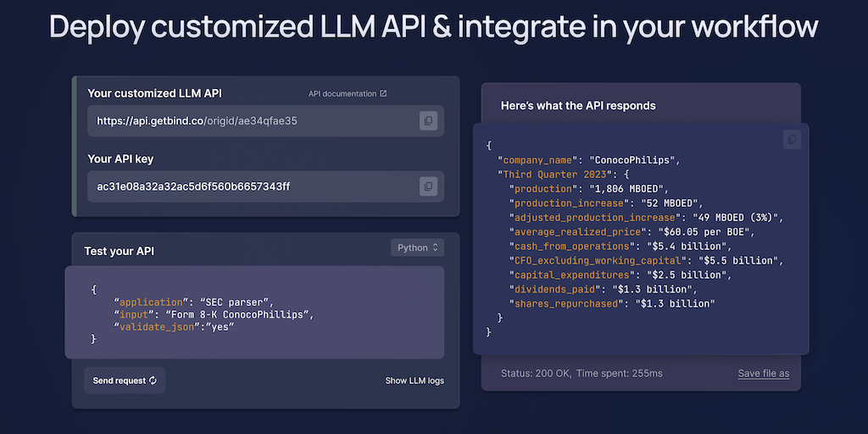This screenshot has width=868, height=434.
Task: Click the Send request button
Action: point(125,381)
